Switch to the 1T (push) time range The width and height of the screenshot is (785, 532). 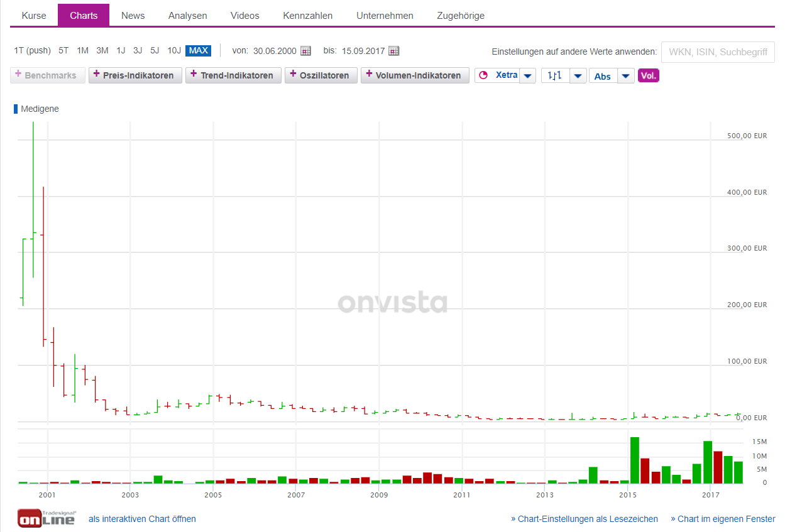click(32, 51)
